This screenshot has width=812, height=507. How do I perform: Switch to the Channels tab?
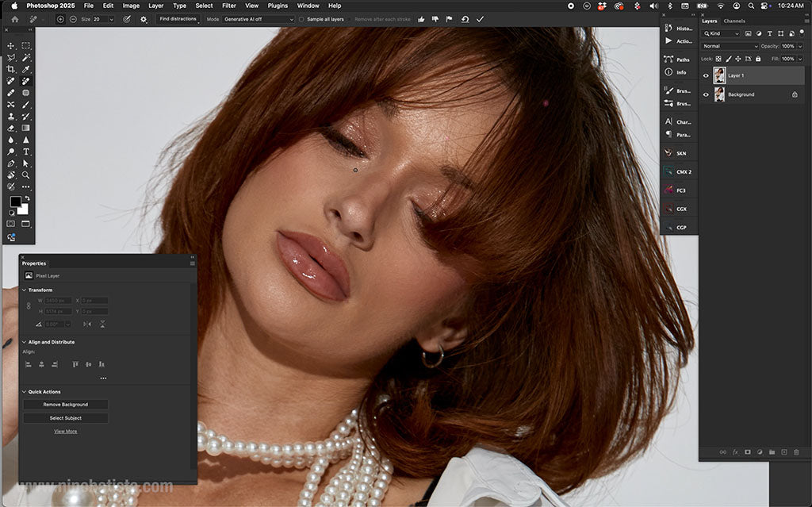[x=734, y=21]
